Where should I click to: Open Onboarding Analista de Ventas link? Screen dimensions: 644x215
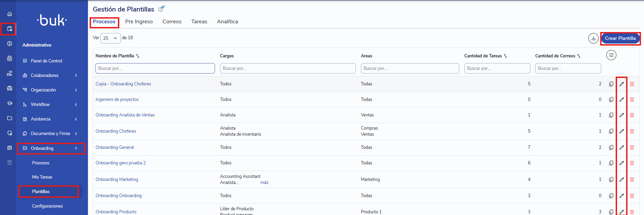click(x=125, y=115)
